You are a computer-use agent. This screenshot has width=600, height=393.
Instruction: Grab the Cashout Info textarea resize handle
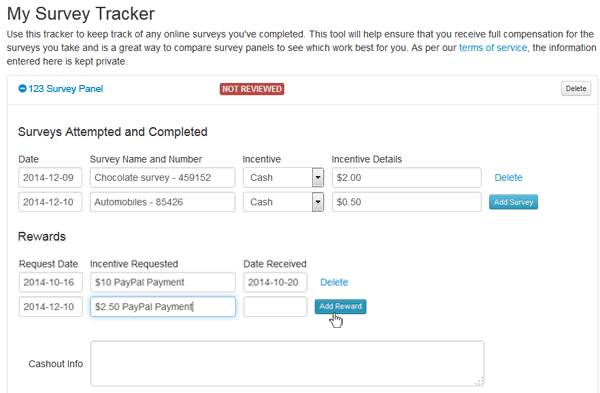pos(480,382)
